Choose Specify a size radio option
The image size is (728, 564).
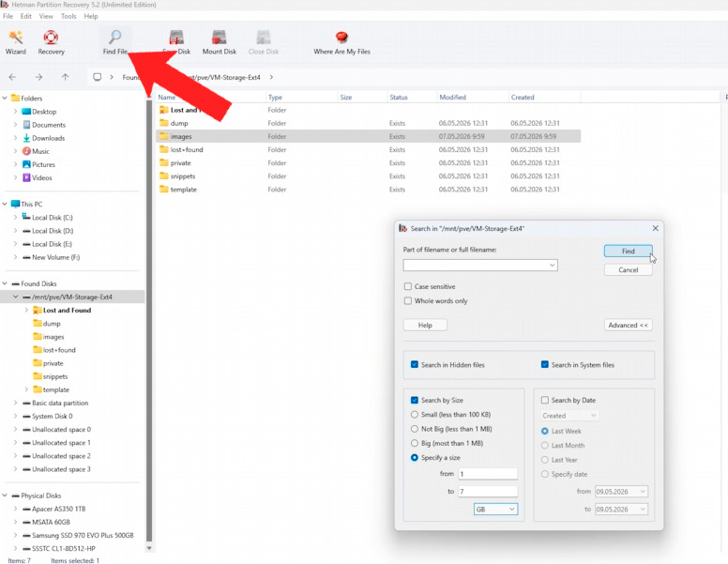(415, 458)
